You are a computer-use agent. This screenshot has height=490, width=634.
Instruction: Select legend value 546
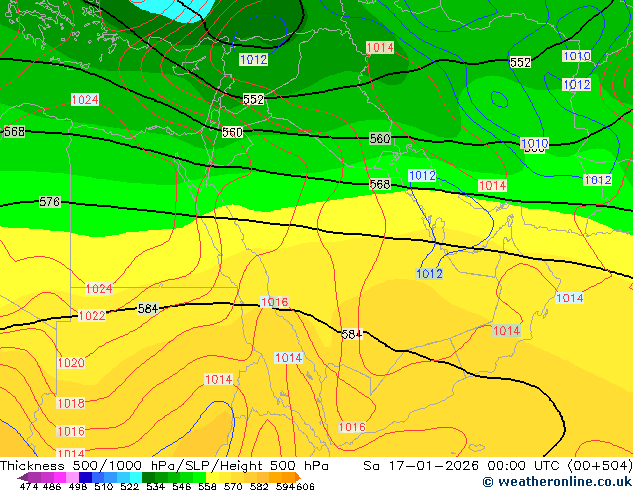pyautogui.click(x=182, y=486)
